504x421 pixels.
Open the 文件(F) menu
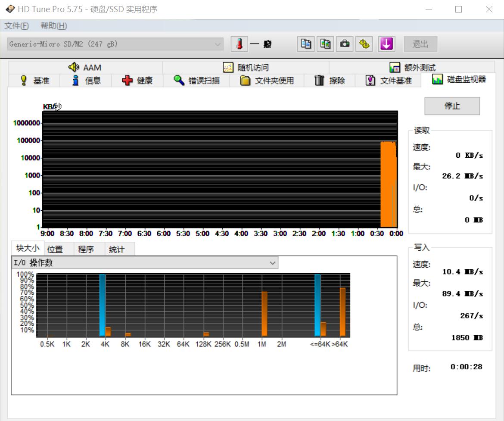tap(16, 25)
